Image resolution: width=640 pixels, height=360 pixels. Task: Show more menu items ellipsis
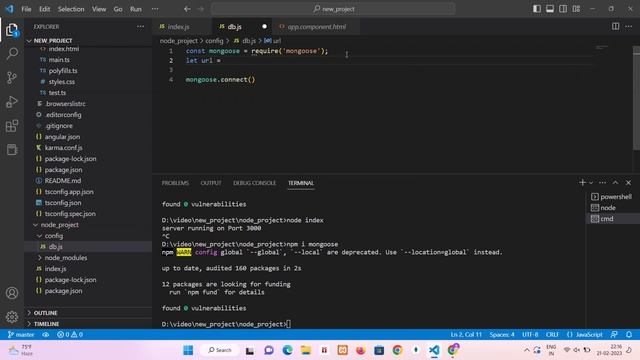(155, 9)
